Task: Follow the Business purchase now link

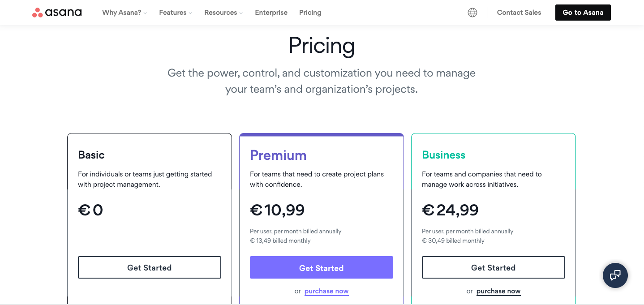Action: click(498, 291)
